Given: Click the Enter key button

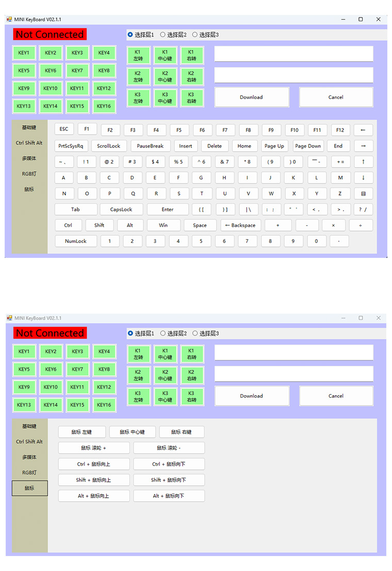Looking at the screenshot, I should coord(168,209).
